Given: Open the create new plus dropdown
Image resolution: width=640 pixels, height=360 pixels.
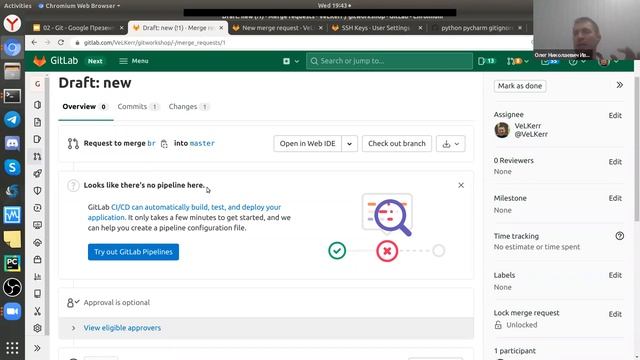Looking at the screenshot, I should point(291,61).
